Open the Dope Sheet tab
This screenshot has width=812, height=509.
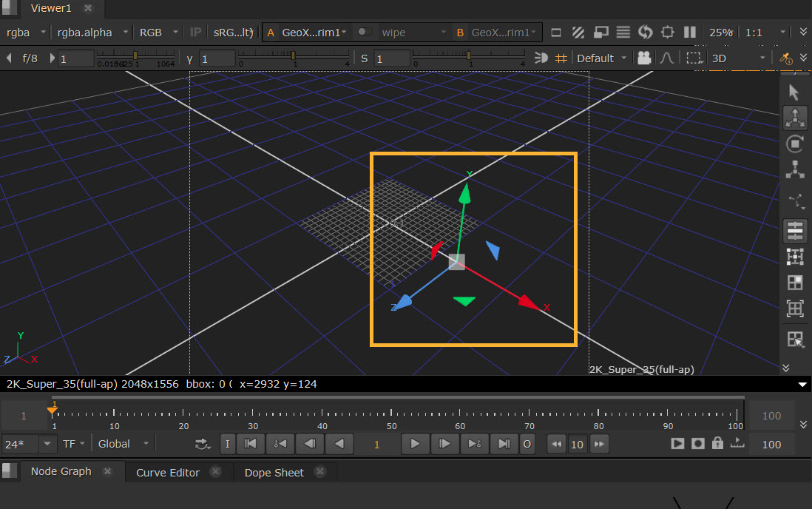coord(274,472)
